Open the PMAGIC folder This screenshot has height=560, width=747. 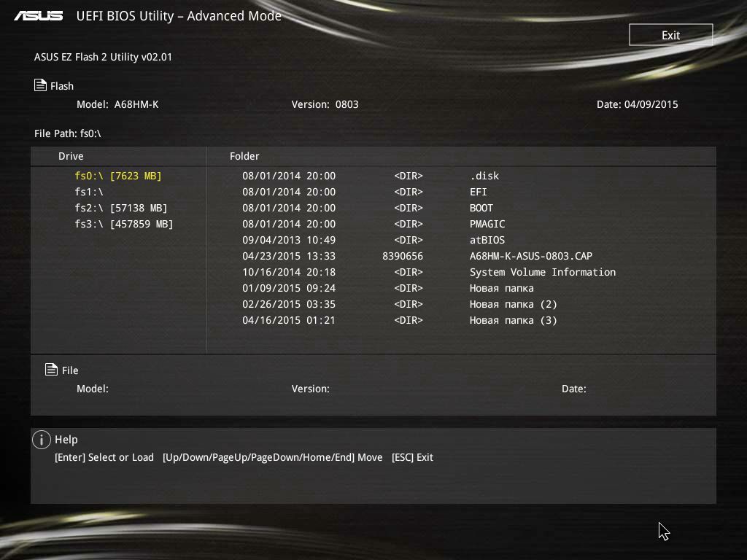pos(487,224)
